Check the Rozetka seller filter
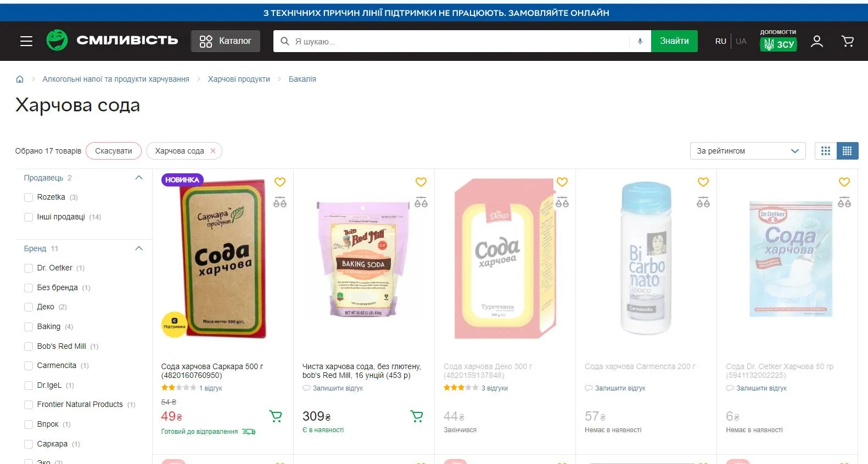This screenshot has width=868, height=464. (x=29, y=197)
